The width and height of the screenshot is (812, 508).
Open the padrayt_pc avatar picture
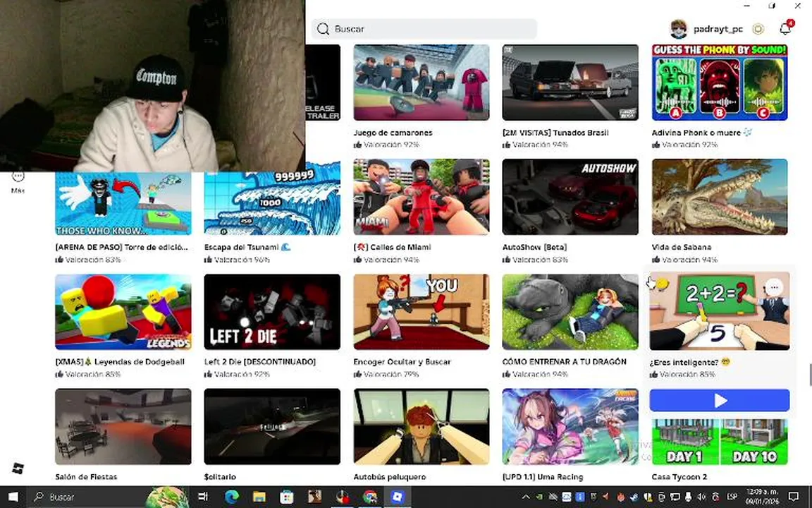pos(678,29)
